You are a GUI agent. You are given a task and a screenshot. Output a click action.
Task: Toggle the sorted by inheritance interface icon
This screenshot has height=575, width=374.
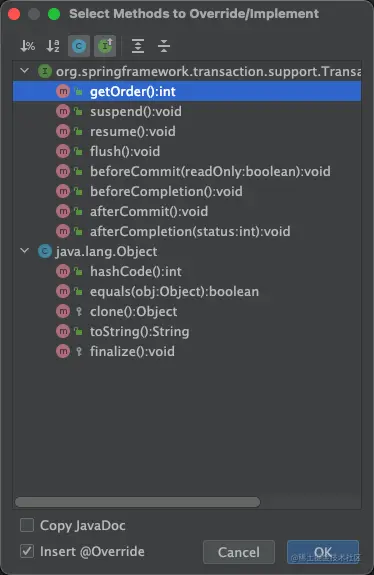tap(105, 46)
